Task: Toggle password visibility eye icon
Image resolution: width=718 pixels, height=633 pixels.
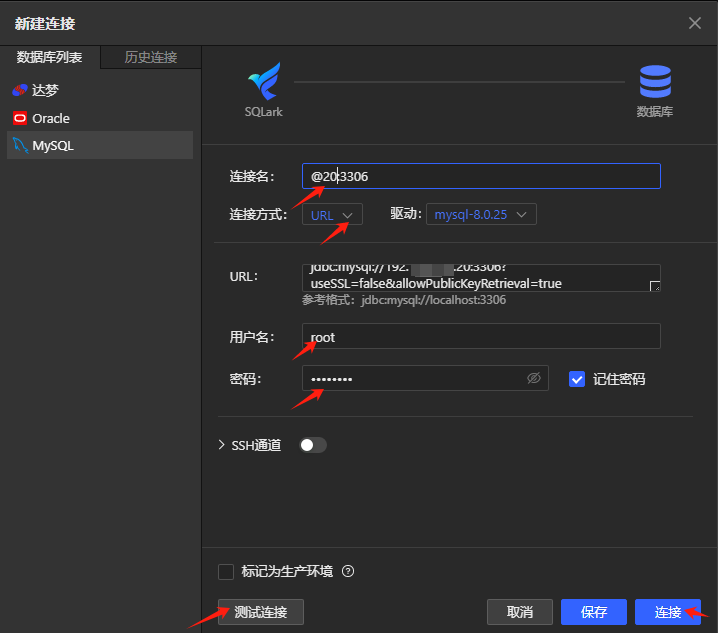Action: pos(534,378)
